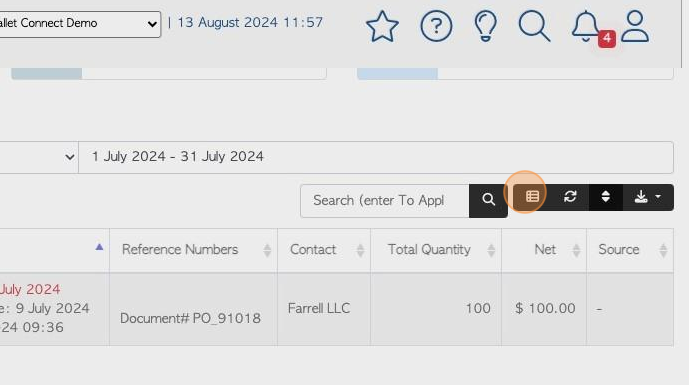The width and height of the screenshot is (689, 385).
Task: Click the 1 July - 31 July date range field
Action: click(x=376, y=157)
